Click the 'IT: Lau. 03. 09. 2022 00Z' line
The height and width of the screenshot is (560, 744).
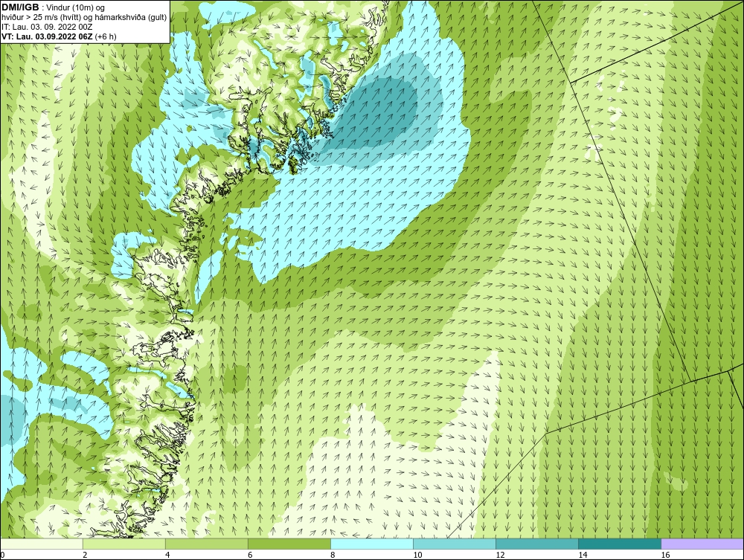click(x=47, y=27)
